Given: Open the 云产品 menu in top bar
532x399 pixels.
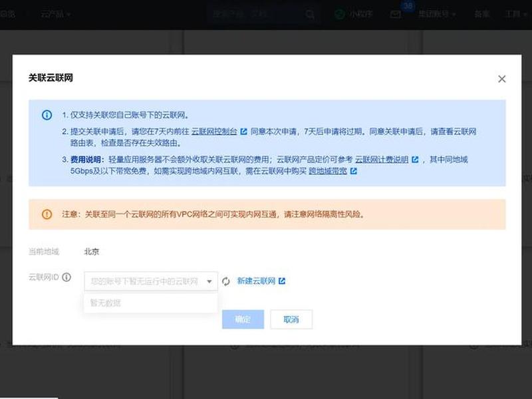Looking at the screenshot, I should (56, 14).
